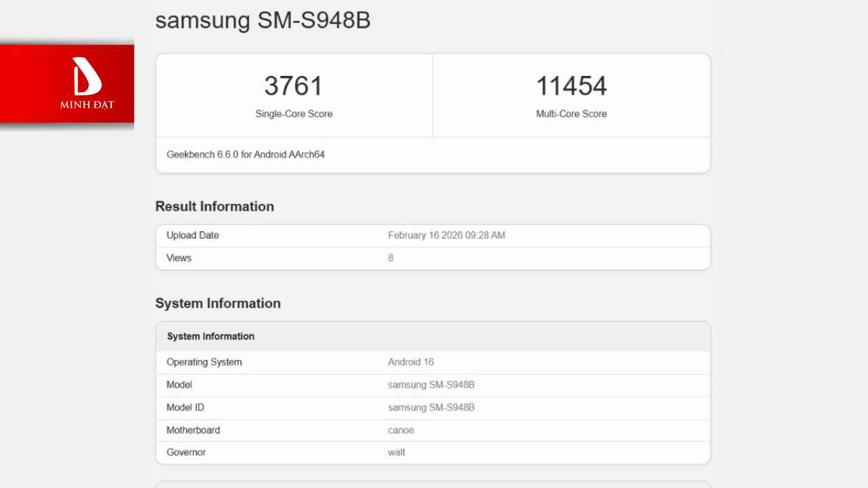This screenshot has height=488, width=868.
Task: Click the Motherboard value canoe
Action: coord(400,430)
